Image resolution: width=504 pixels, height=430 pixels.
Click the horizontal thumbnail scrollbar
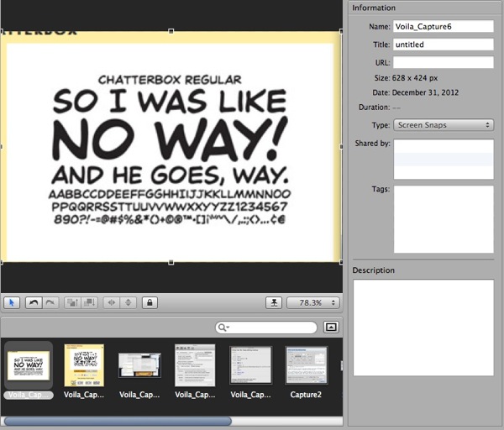coord(118,421)
